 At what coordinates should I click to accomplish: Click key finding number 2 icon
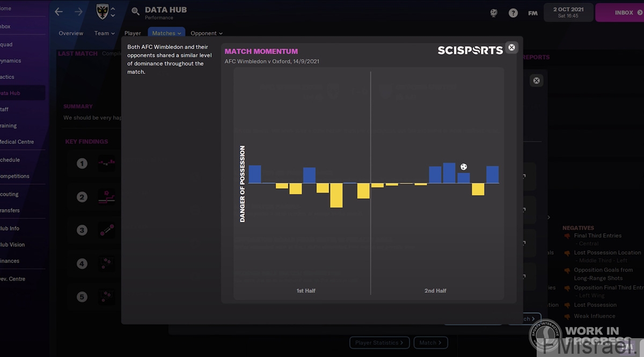coord(82,197)
